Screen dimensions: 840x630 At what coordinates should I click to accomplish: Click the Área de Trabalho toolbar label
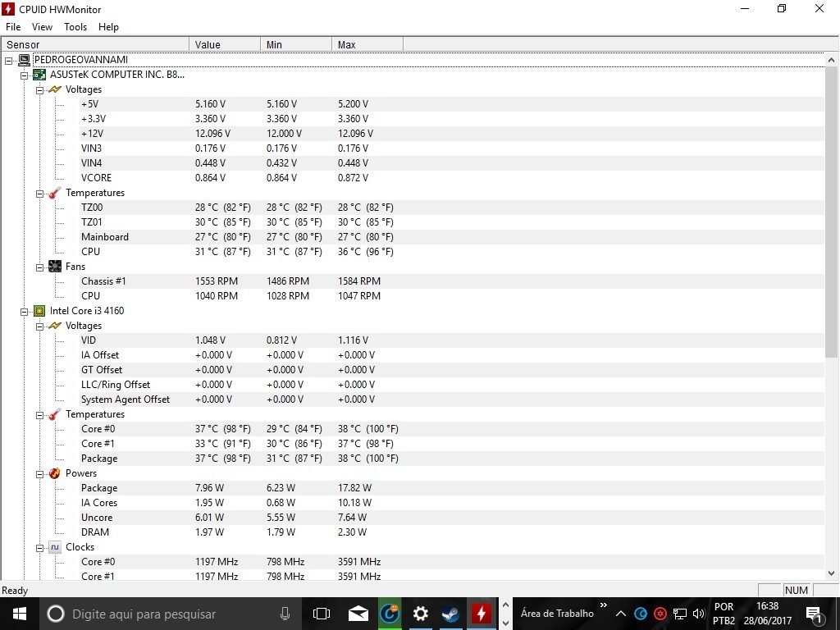557,614
